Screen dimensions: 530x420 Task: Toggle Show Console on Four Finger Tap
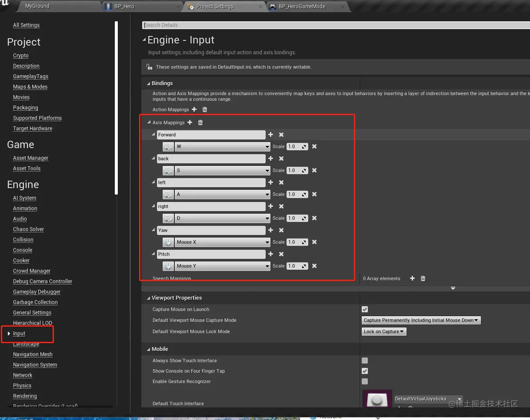coord(365,371)
